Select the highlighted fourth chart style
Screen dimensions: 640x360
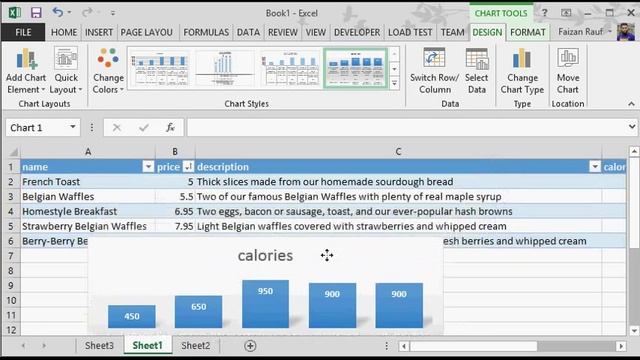[356, 68]
